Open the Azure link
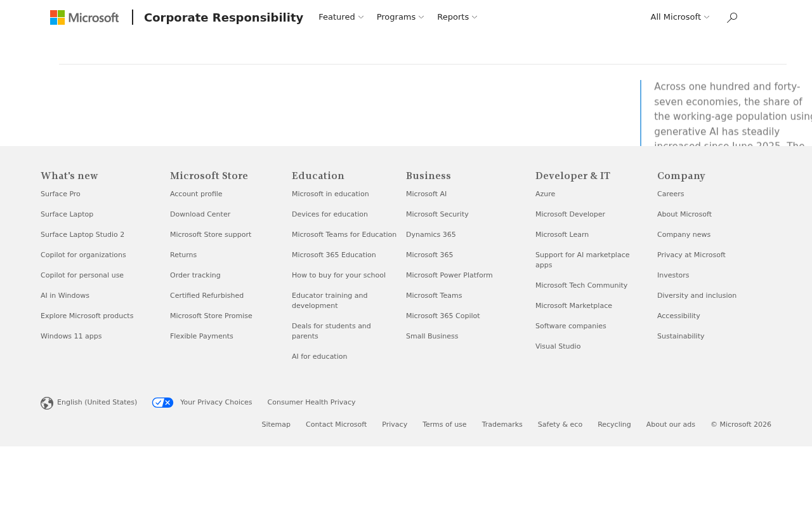This screenshot has width=812, height=508. coord(546,194)
